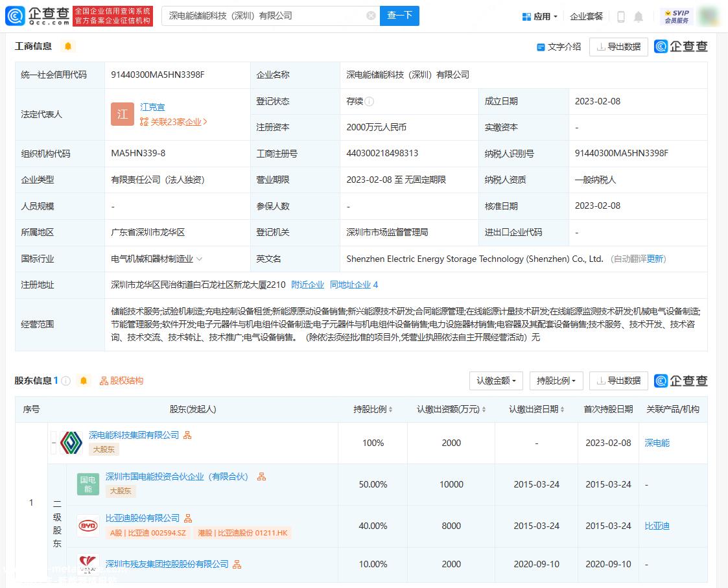Open 深圳市国电能投资合伙企业 link

[177, 476]
